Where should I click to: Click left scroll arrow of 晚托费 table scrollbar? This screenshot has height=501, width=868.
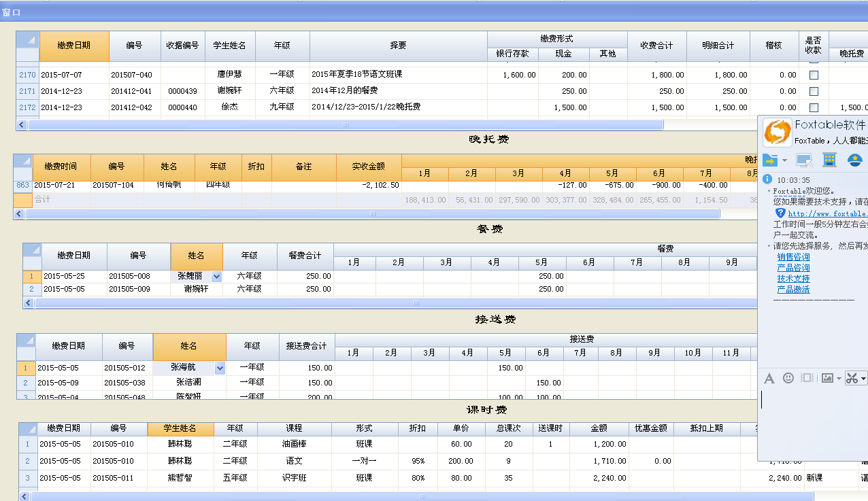[19, 213]
